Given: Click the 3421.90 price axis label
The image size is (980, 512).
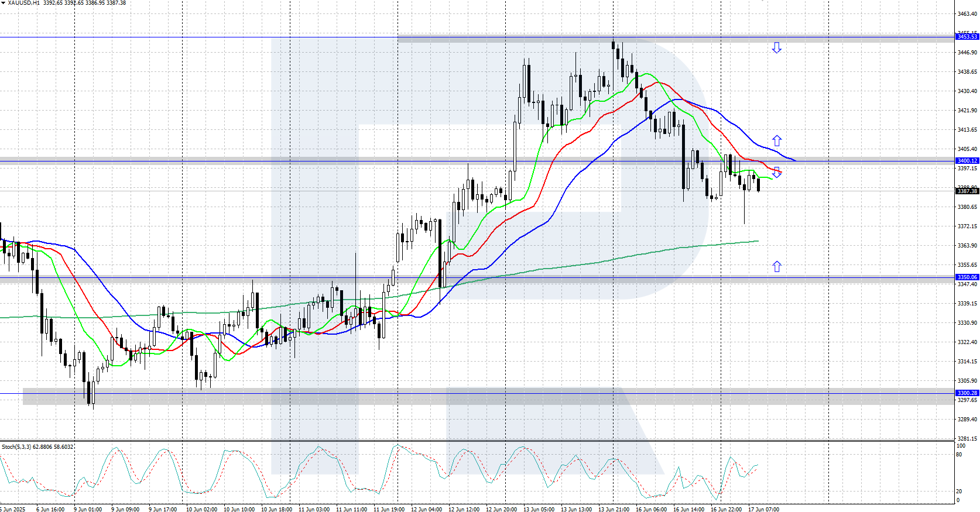Looking at the screenshot, I should pyautogui.click(x=967, y=111).
